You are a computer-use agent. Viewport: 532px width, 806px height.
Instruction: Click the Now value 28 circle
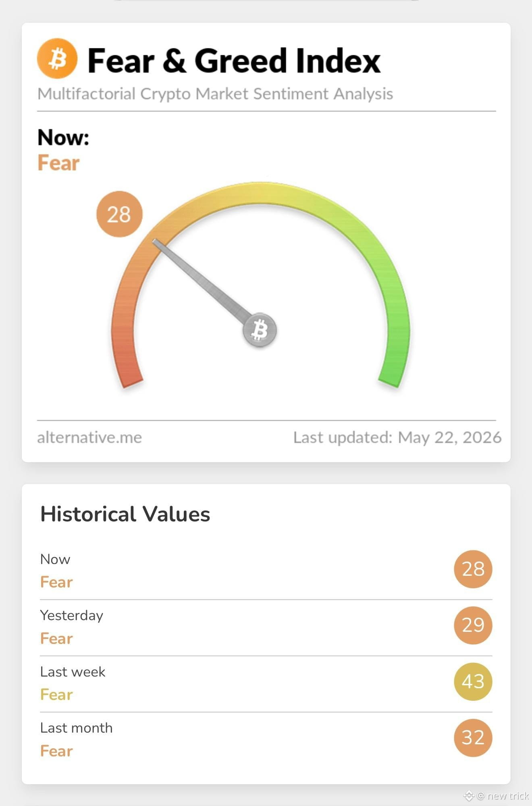click(473, 569)
